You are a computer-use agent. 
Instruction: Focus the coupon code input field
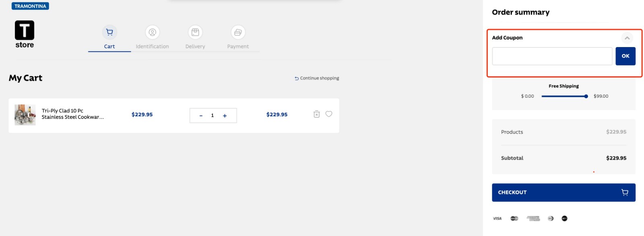point(552,56)
